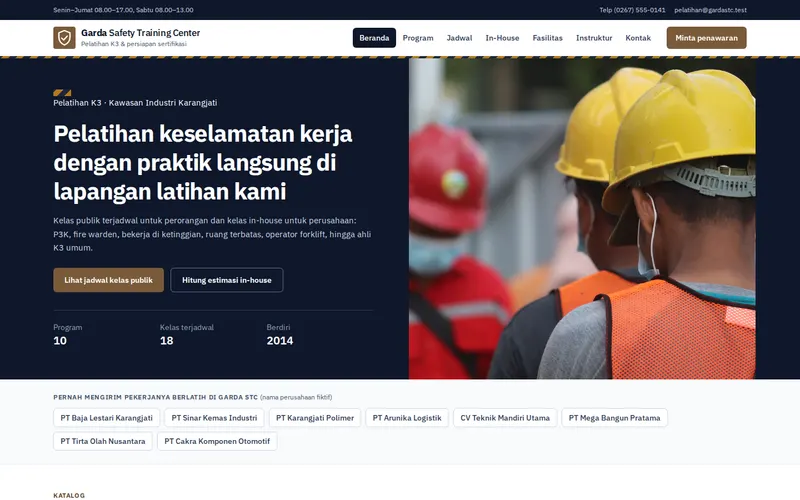Select the PT Arunika Logistik chip
Viewport: 800px width, 500px height.
pos(407,418)
